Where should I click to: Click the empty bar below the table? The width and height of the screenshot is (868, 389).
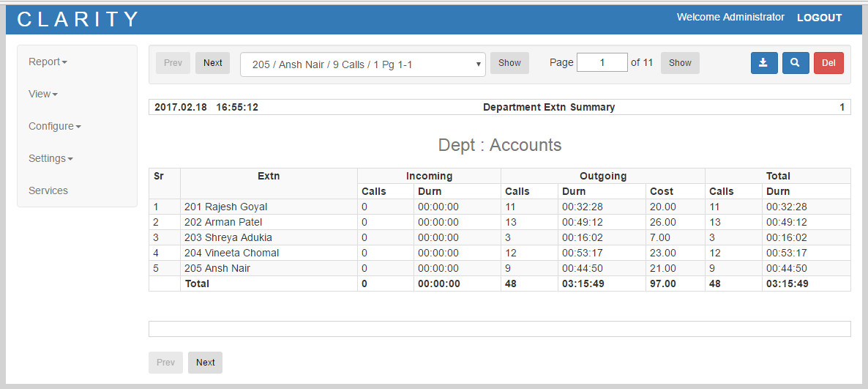[x=499, y=329]
